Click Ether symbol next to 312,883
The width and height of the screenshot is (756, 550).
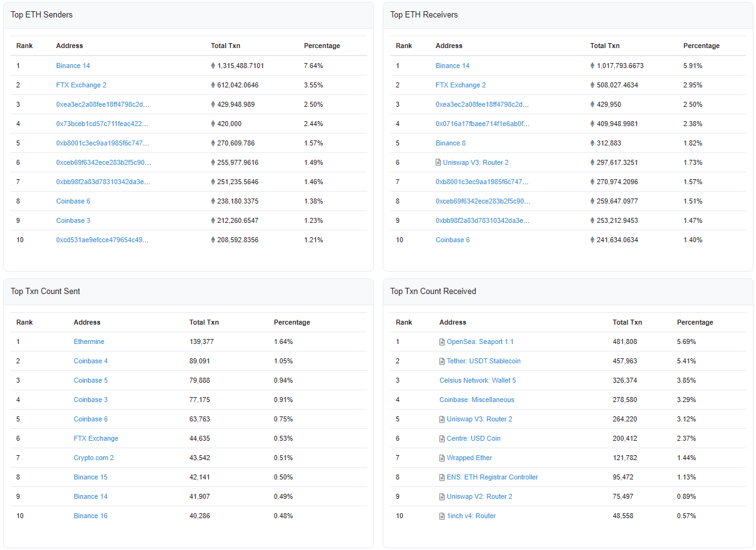tap(592, 143)
